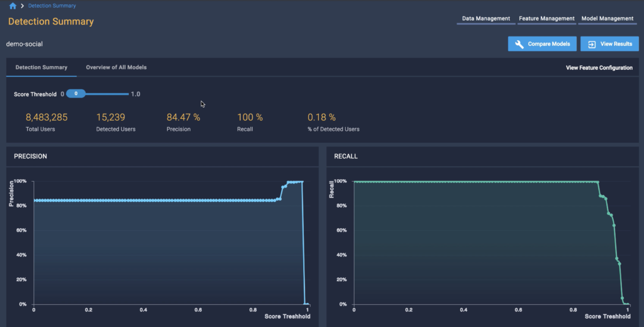The image size is (644, 327).
Task: Click the 8,483,285 Total Users value
Action: point(47,118)
